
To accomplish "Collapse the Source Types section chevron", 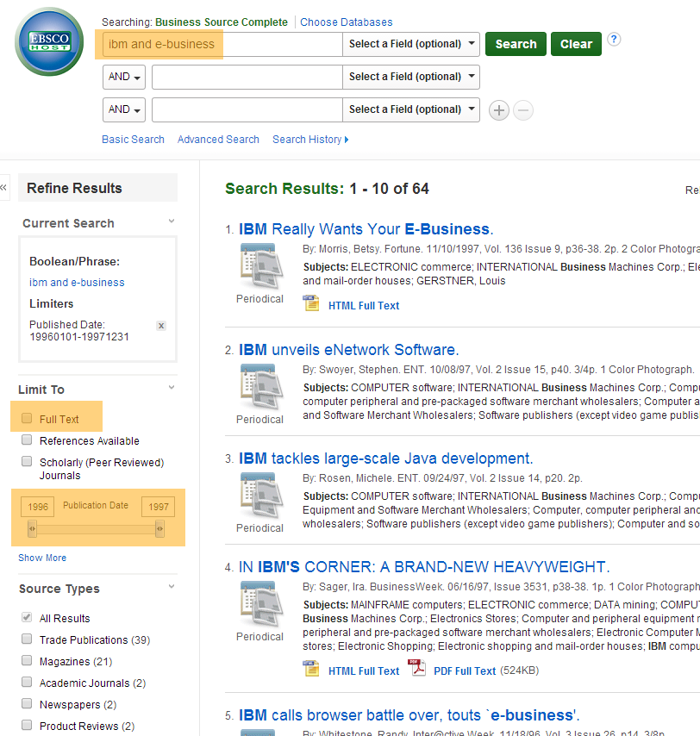I will tap(172, 586).
